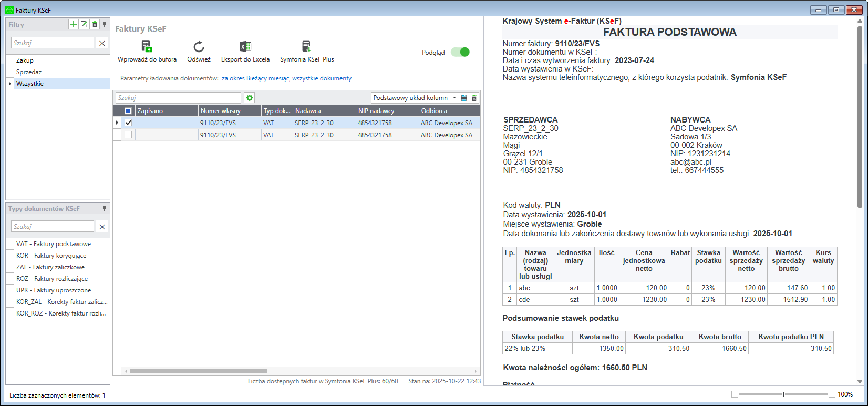Select the Sprzedaż filter
The image size is (868, 406).
point(29,72)
